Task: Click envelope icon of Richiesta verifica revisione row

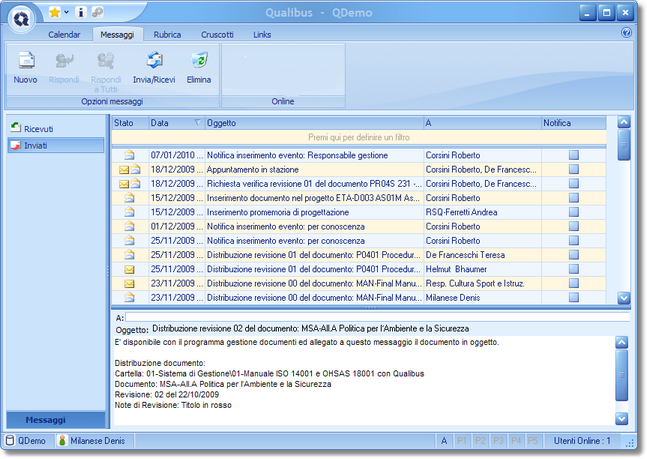Action: coord(124,184)
